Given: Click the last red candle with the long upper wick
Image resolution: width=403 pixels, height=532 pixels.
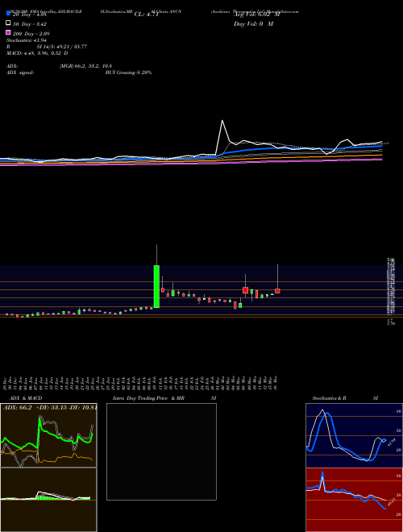Looking at the screenshot, I should (277, 291).
